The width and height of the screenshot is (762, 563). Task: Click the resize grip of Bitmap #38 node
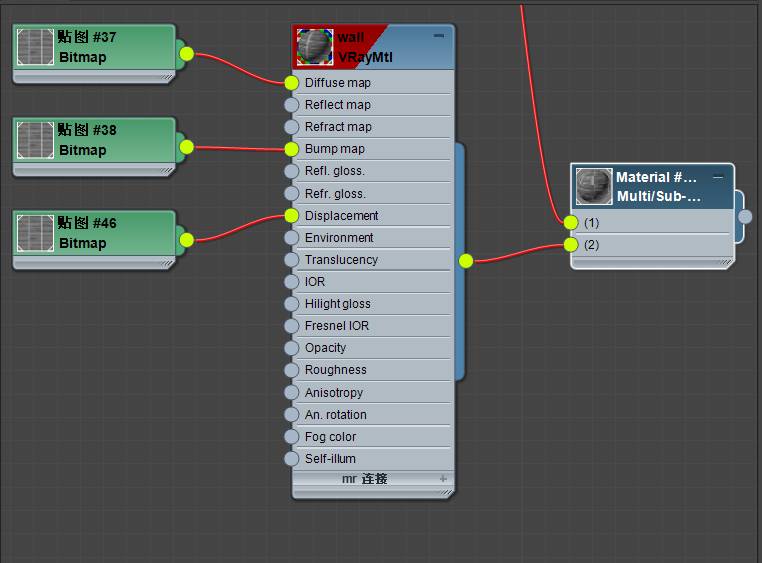point(167,170)
